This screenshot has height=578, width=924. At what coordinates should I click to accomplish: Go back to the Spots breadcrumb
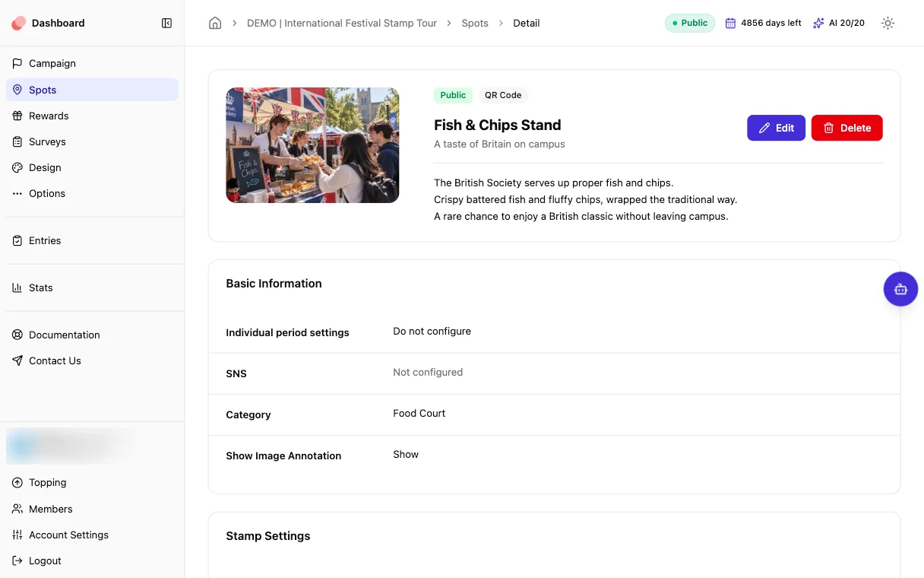click(x=475, y=24)
